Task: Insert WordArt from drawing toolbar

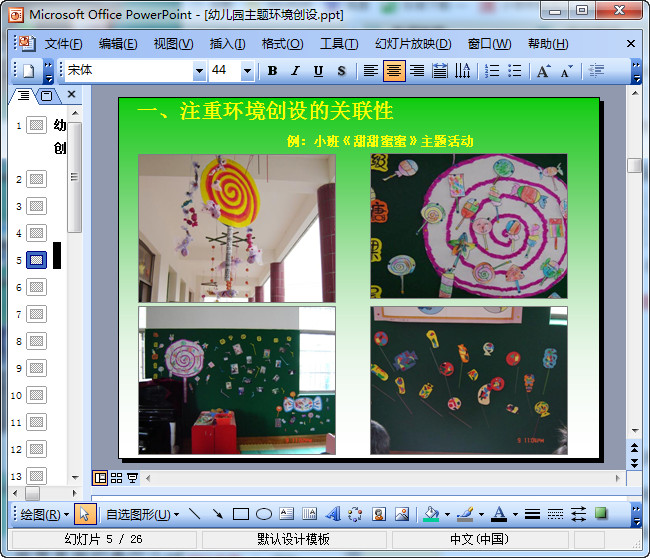Action: pos(333,514)
